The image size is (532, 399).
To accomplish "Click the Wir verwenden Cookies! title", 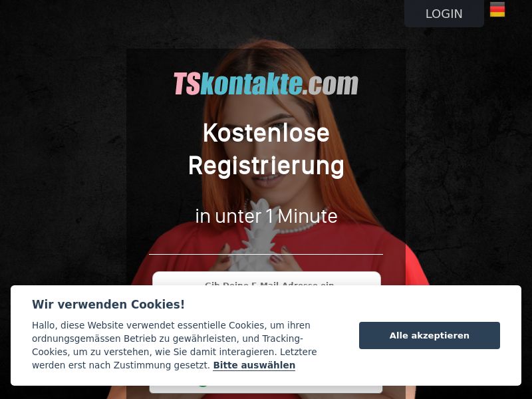I will pyautogui.click(x=108, y=305).
